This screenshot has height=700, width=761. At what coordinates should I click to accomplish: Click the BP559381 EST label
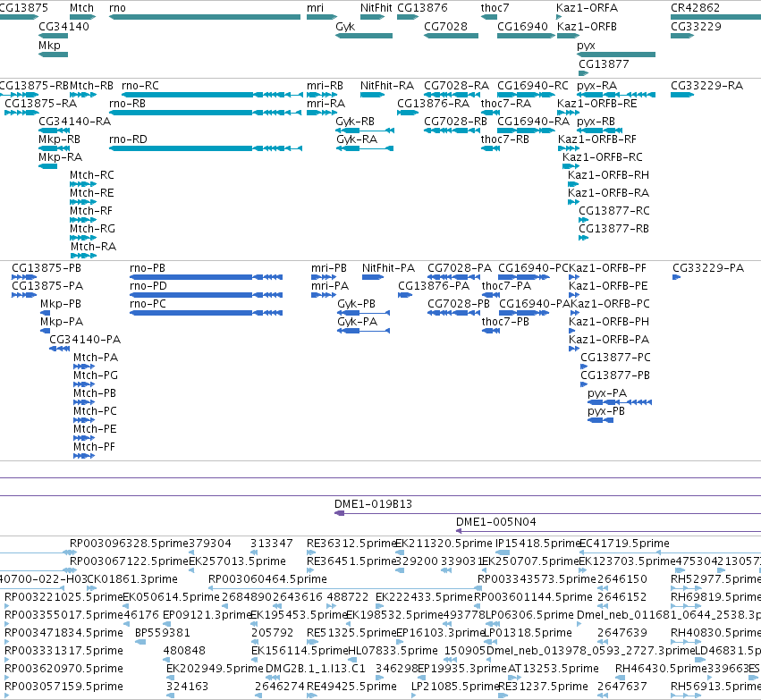163,633
